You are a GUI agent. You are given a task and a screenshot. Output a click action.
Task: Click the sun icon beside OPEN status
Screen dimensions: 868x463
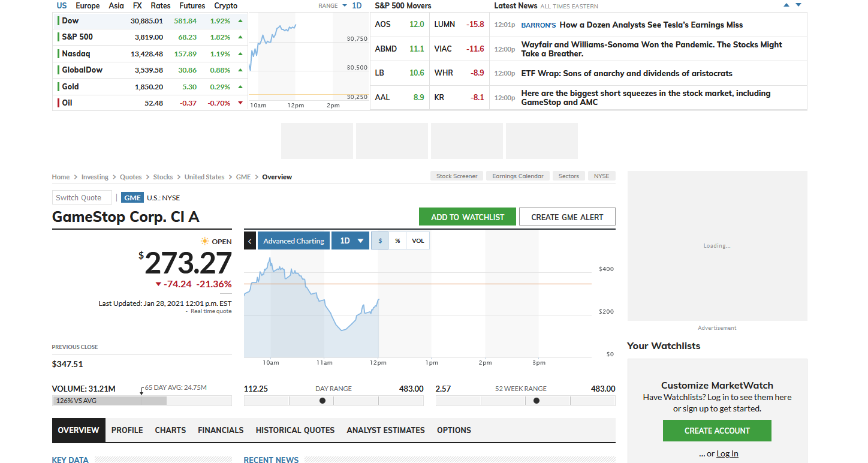click(205, 241)
